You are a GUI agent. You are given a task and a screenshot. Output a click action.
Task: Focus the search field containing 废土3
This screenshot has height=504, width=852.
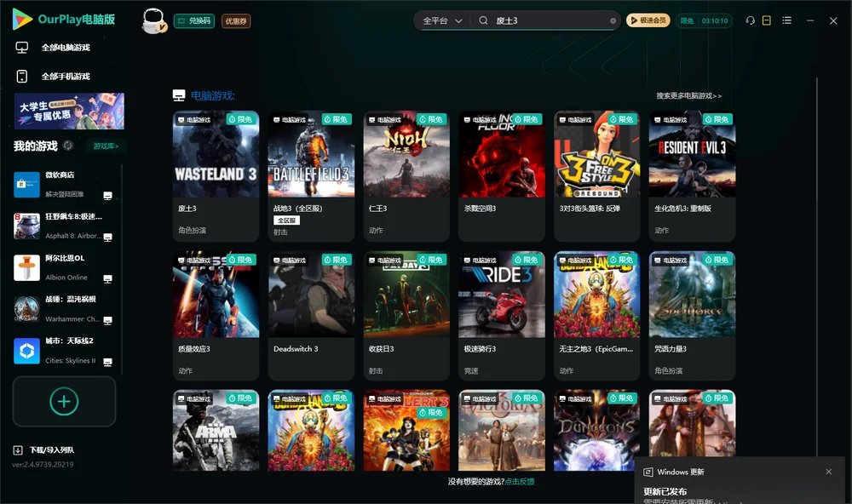pos(550,20)
